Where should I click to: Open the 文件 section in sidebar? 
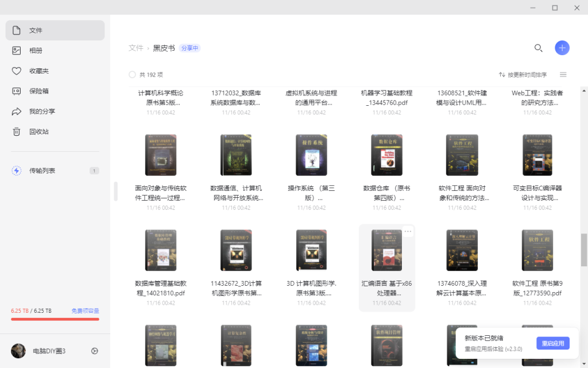coord(55,30)
